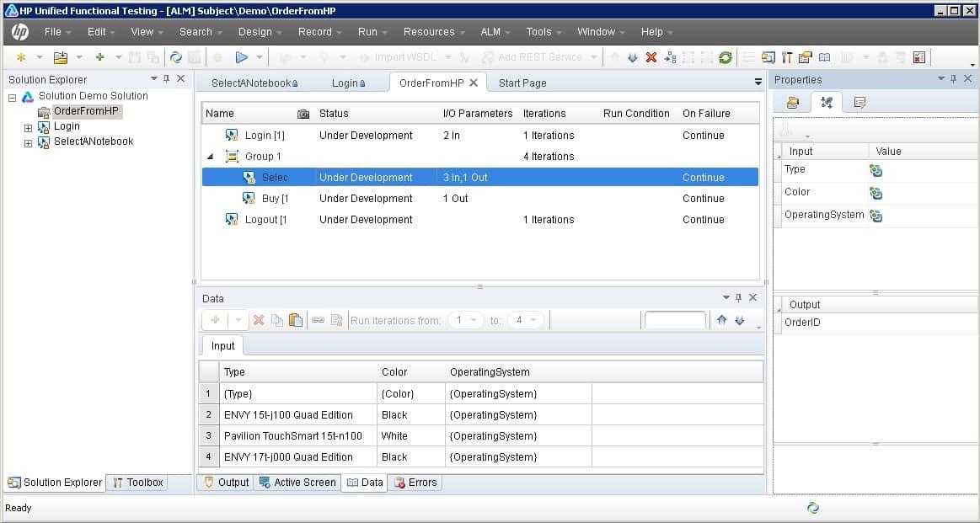The height and width of the screenshot is (523, 980).
Task: Open the first Properties tab icon
Action: tap(793, 103)
